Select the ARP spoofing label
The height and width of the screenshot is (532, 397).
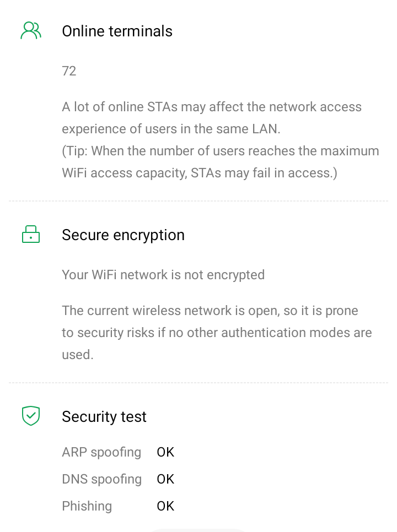[101, 452]
